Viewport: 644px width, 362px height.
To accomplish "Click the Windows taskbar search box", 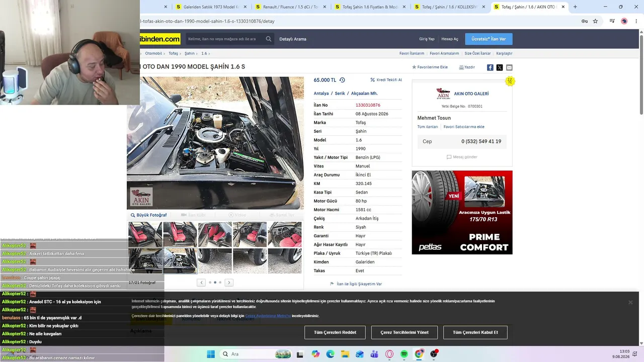I will pyautogui.click(x=256, y=354).
